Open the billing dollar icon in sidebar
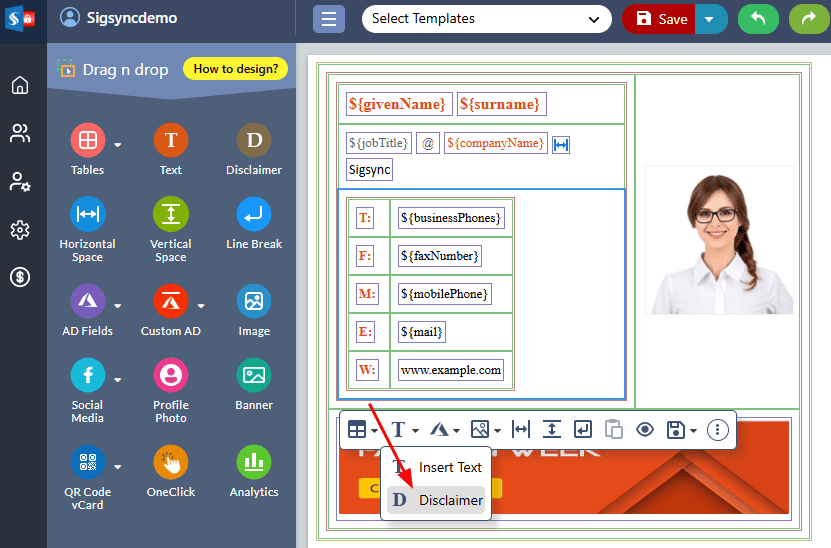This screenshot has height=548, width=831. pos(20,277)
